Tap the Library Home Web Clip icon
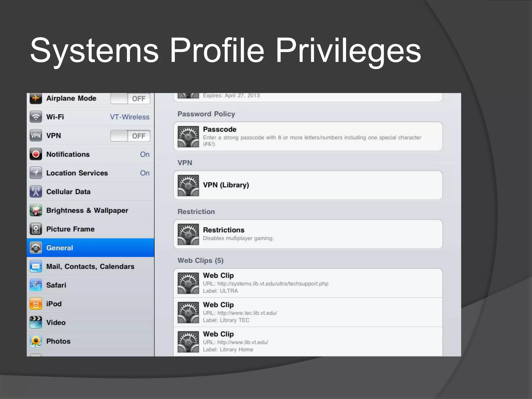Viewport: 532px width, 399px height. (x=188, y=342)
